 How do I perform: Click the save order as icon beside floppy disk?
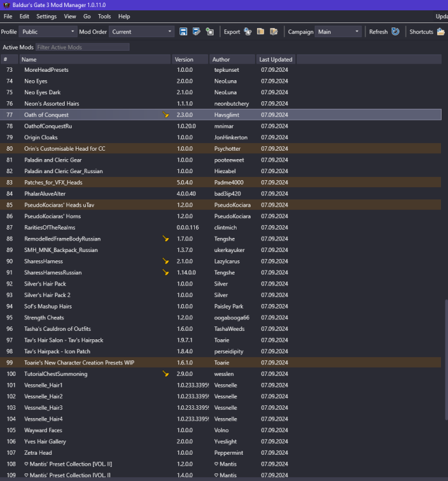pyautogui.click(x=196, y=31)
